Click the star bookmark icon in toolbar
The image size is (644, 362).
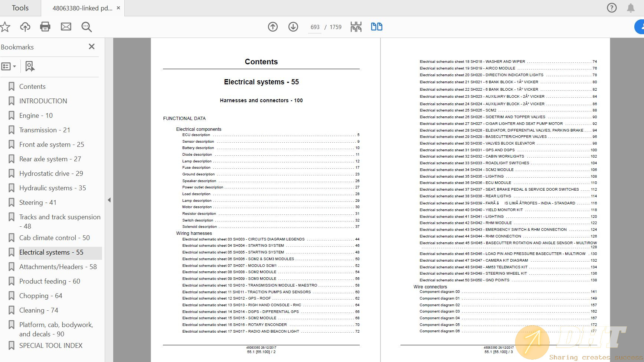click(5, 27)
